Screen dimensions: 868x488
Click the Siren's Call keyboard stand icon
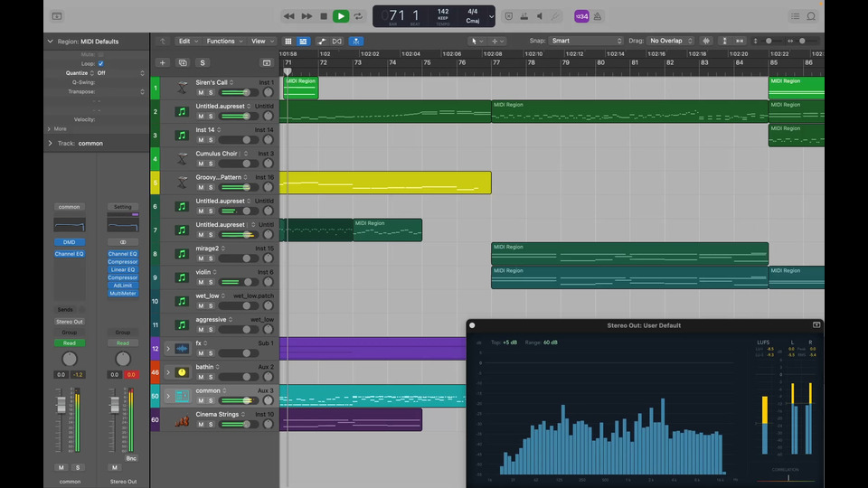pyautogui.click(x=182, y=88)
